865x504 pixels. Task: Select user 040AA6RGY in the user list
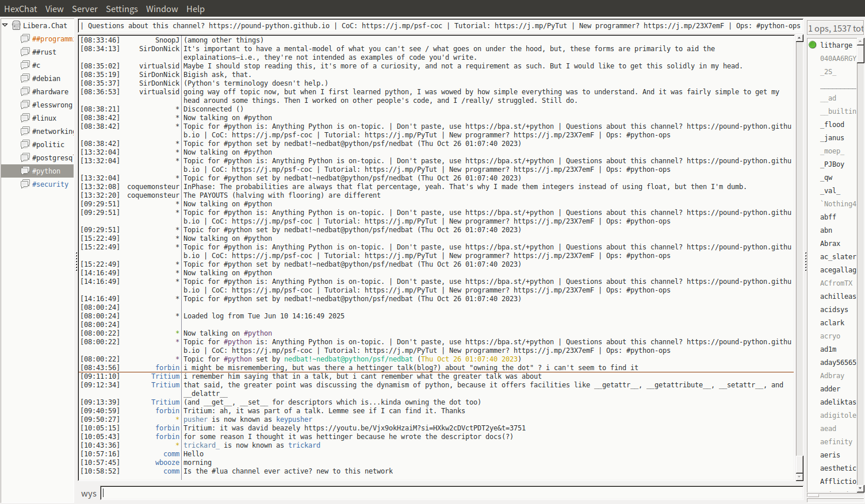838,58
